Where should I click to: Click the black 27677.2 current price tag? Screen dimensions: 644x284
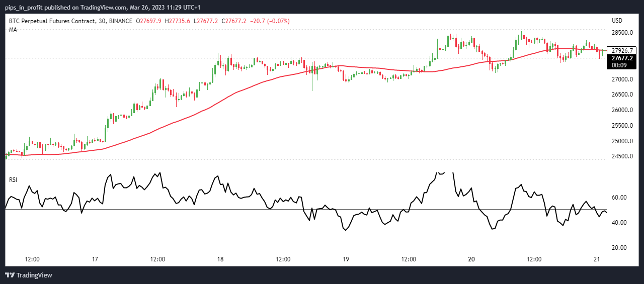[622, 58]
